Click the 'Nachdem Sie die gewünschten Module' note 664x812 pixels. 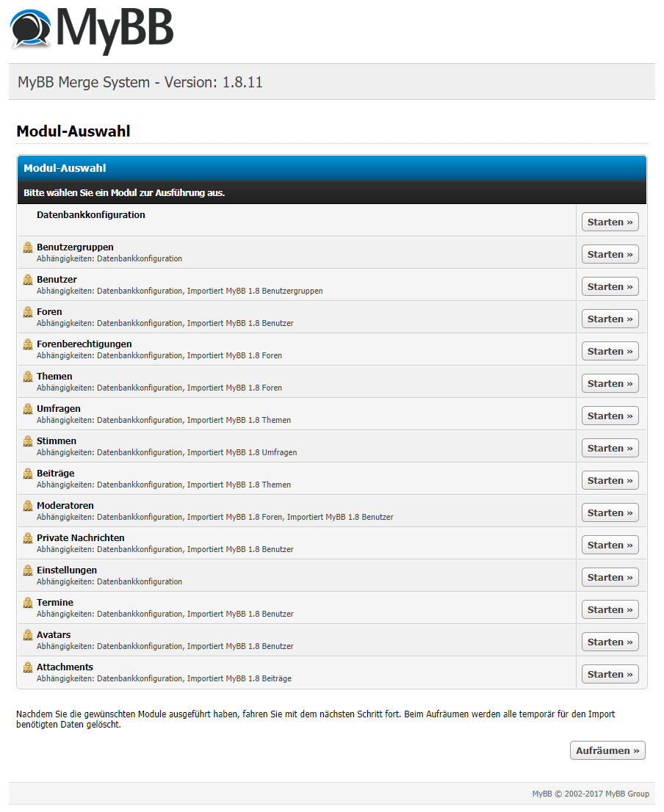click(x=315, y=719)
